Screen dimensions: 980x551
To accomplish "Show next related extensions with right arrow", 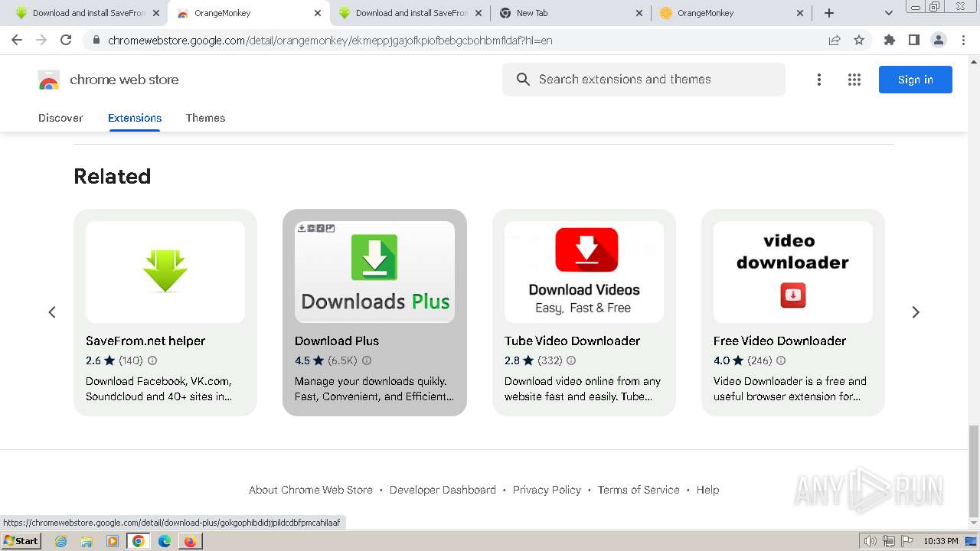I will [x=916, y=312].
